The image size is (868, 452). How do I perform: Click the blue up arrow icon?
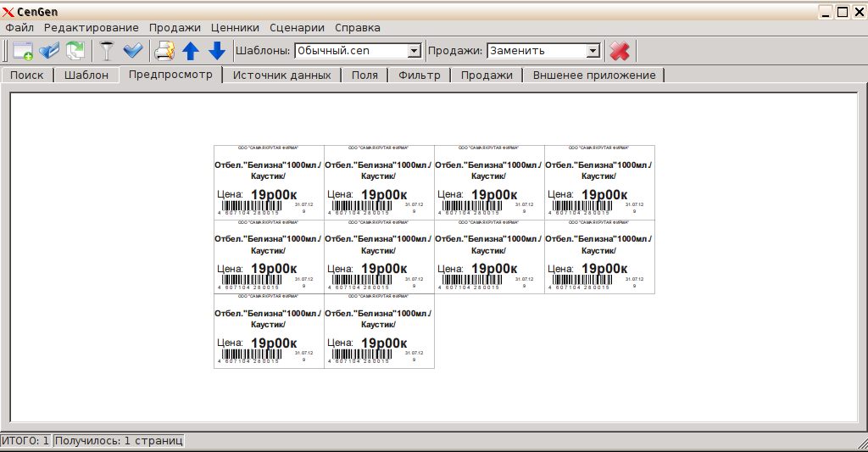pos(191,51)
